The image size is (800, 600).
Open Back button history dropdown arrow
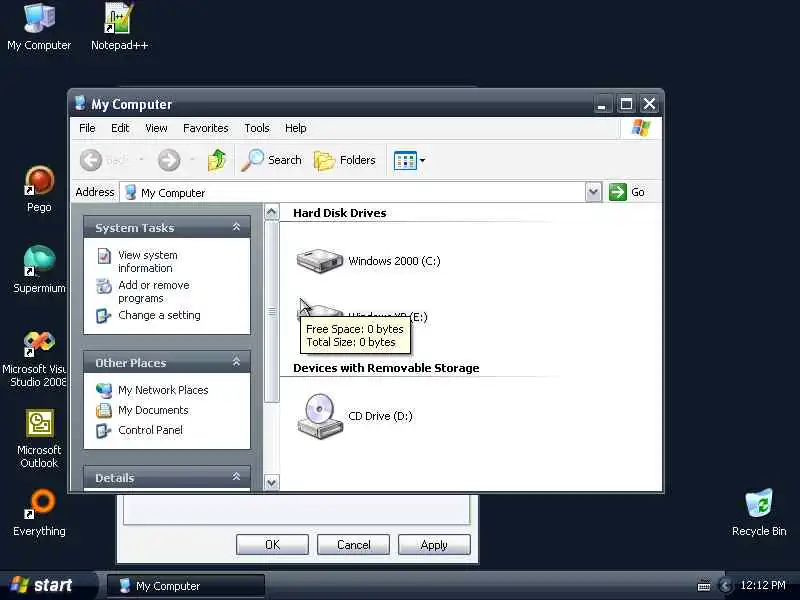click(x=141, y=160)
